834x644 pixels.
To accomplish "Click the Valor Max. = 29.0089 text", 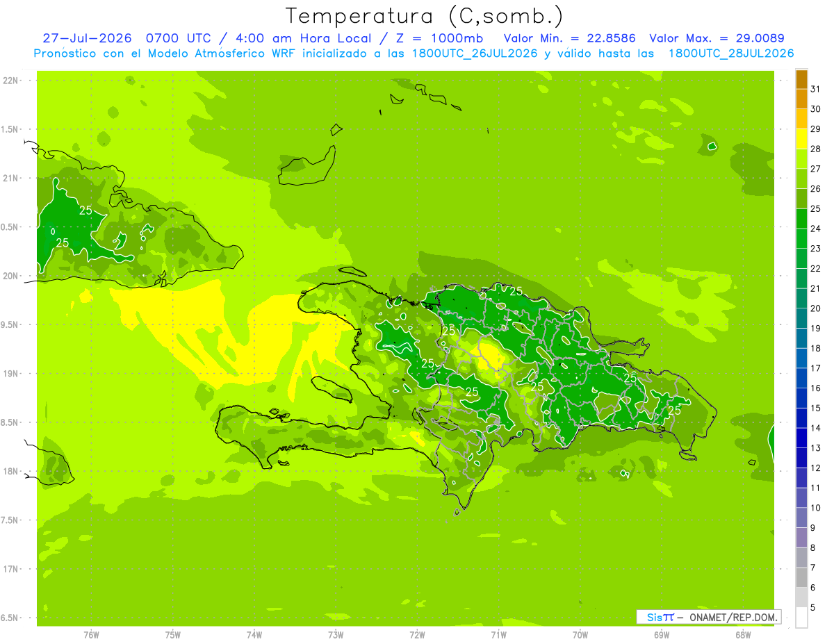I will click(717, 38).
